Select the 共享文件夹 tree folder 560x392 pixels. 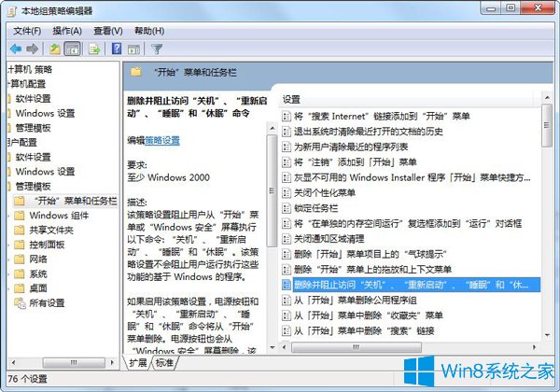pyautogui.click(x=44, y=231)
